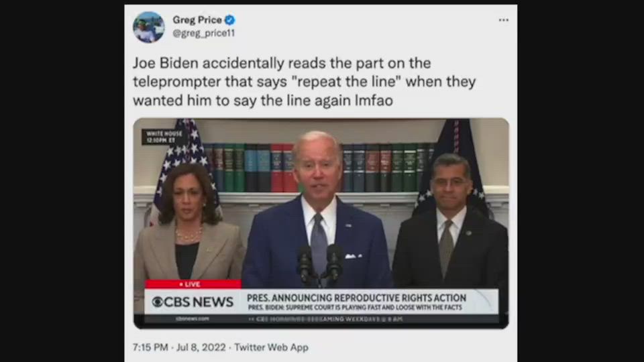
Task: Click the CBS News eye logo
Action: pyautogui.click(x=157, y=302)
